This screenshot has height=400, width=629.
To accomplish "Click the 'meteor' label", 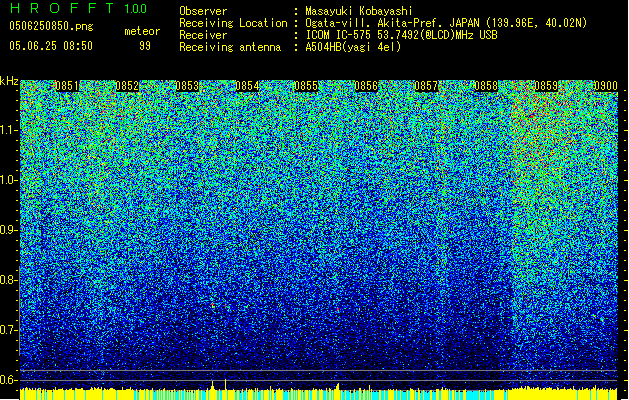I will [142, 31].
